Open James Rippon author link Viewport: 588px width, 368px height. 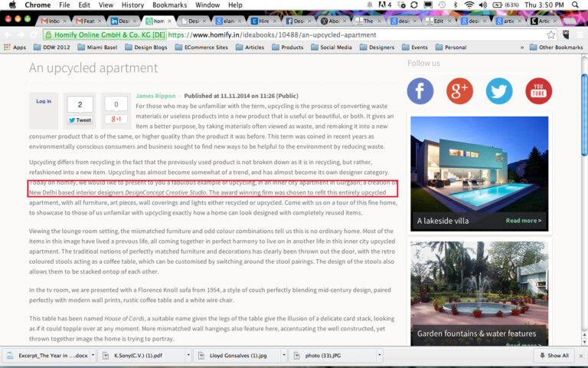click(155, 96)
